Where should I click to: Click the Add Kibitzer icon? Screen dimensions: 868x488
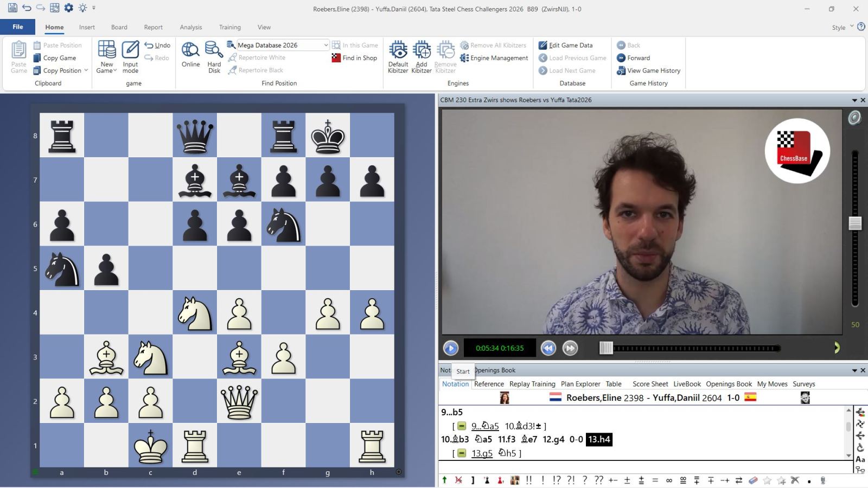click(x=422, y=50)
